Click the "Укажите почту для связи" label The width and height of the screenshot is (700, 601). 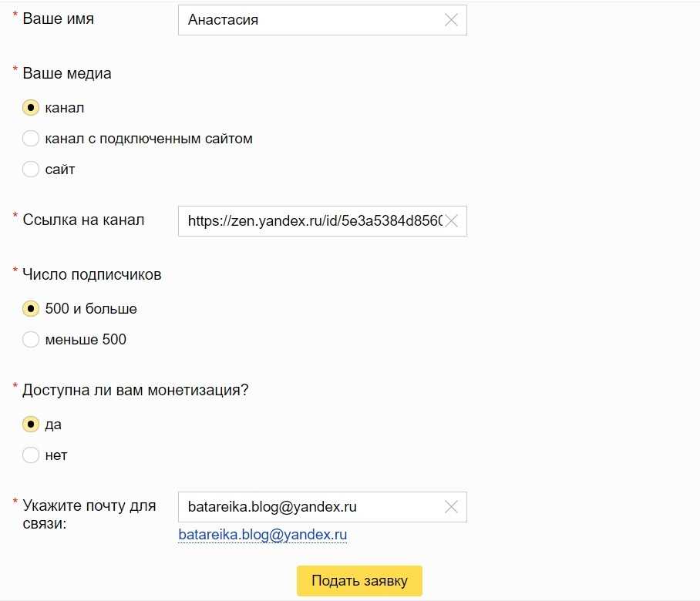pos(89,515)
